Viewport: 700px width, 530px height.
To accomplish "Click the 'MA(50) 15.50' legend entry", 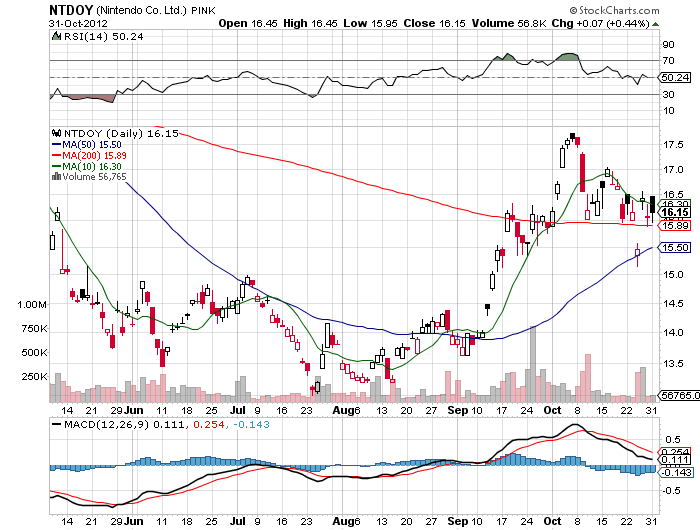I will coord(87,145).
